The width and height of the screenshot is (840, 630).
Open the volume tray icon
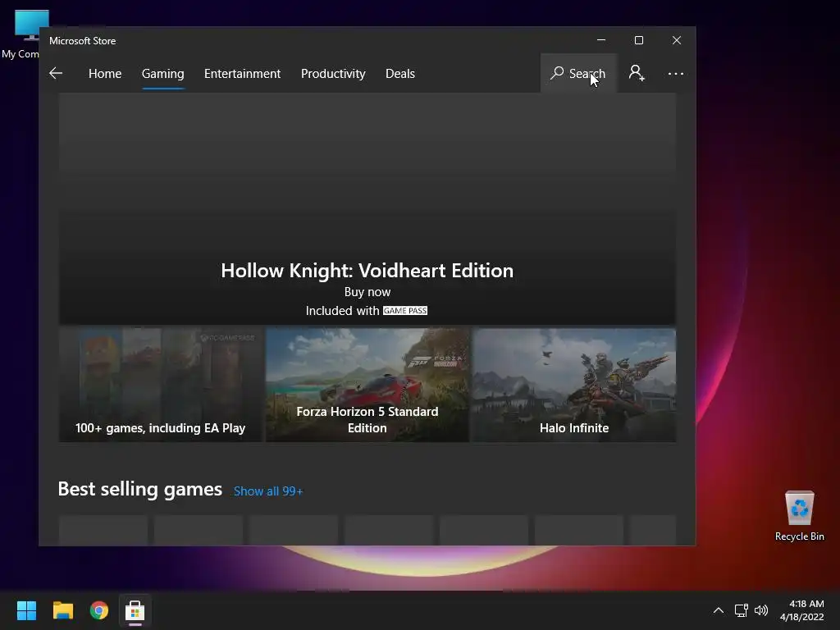click(760, 610)
